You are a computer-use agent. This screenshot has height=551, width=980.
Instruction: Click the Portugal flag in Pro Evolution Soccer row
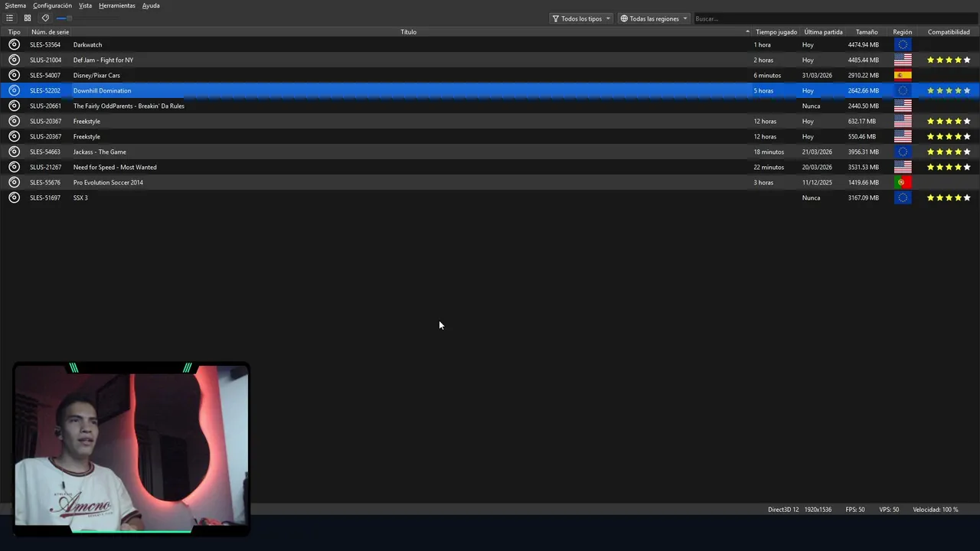pos(903,182)
